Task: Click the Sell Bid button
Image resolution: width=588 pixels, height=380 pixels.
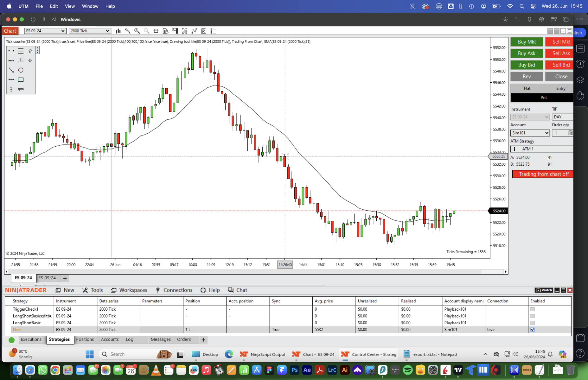Action: 559,65
